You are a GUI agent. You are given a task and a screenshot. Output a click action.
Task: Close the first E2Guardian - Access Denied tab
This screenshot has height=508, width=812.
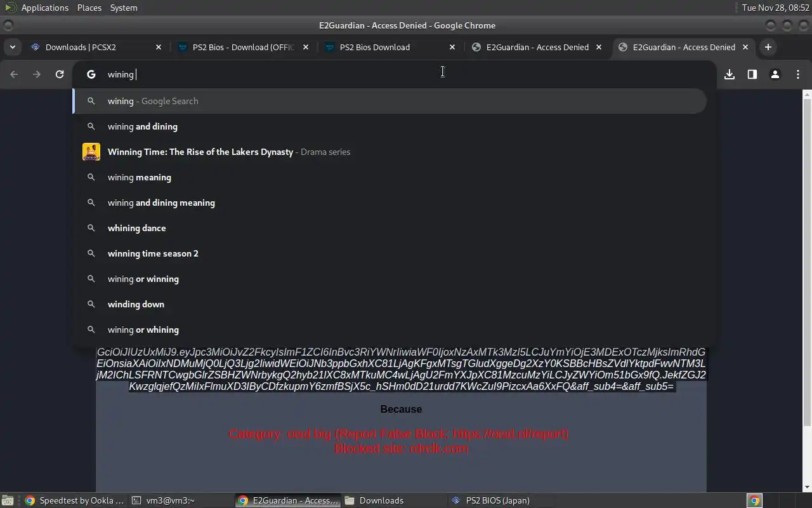click(x=598, y=47)
